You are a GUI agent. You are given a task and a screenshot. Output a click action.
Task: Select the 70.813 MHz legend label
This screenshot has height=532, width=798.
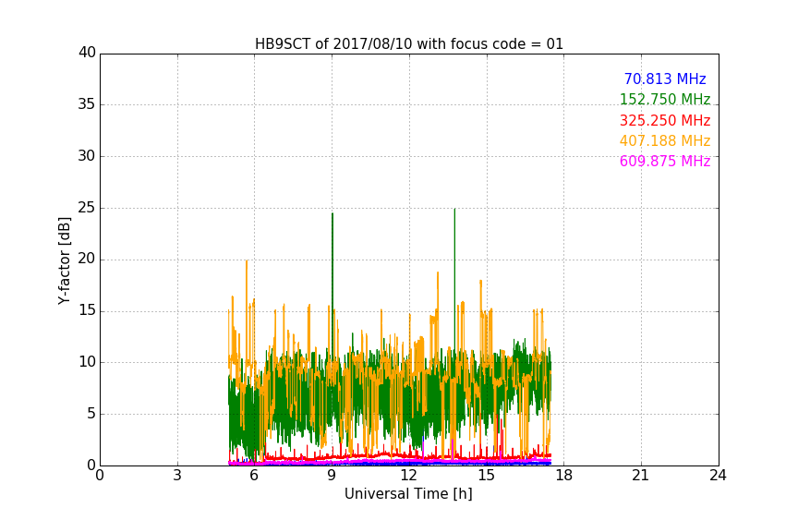665,79
